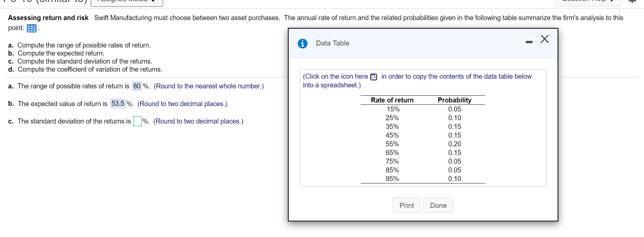
Task: Click the Print button
Action: [x=407, y=205]
